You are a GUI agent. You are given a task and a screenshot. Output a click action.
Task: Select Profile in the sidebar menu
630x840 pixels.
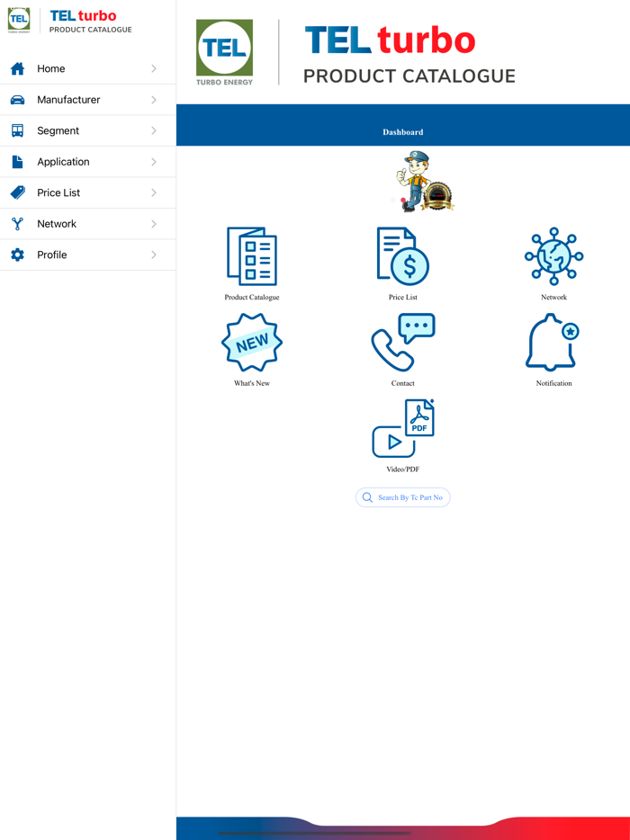pyautogui.click(x=88, y=255)
